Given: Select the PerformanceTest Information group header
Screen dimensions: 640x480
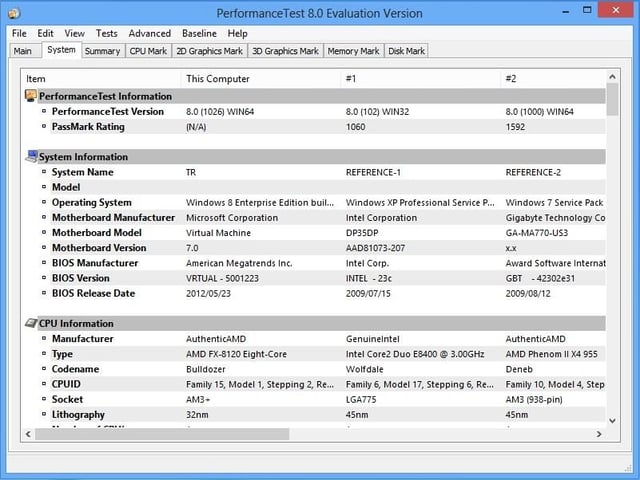Looking at the screenshot, I should click(314, 96).
